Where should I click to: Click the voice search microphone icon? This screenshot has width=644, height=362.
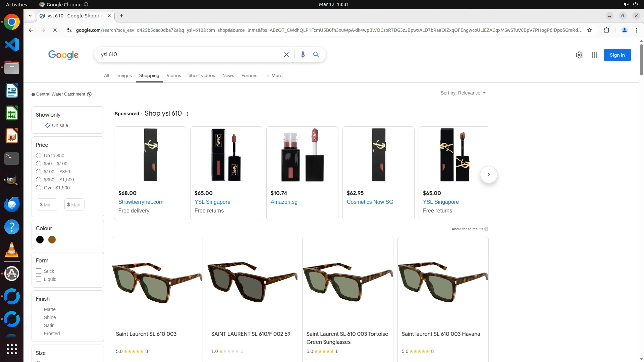coord(303,55)
